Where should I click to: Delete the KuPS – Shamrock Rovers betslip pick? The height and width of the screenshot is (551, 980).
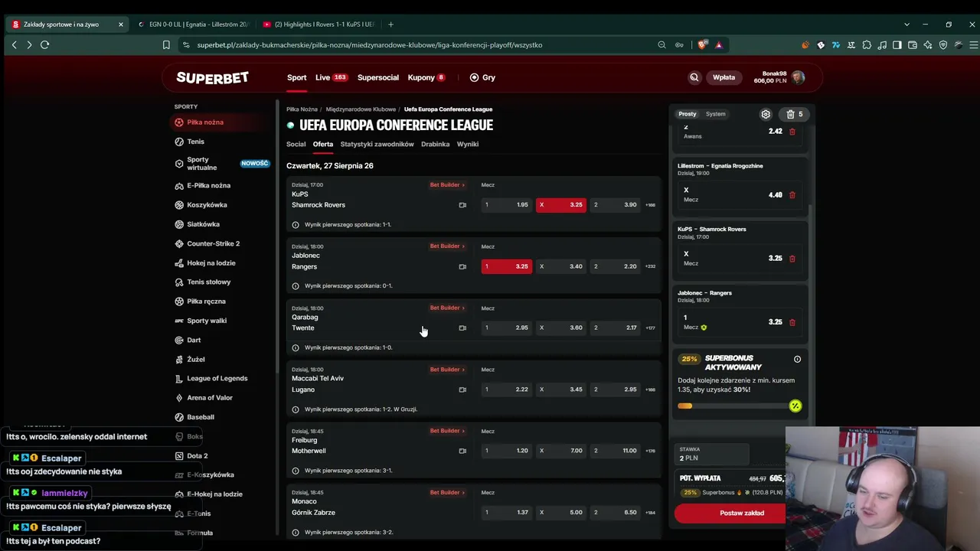[792, 259]
